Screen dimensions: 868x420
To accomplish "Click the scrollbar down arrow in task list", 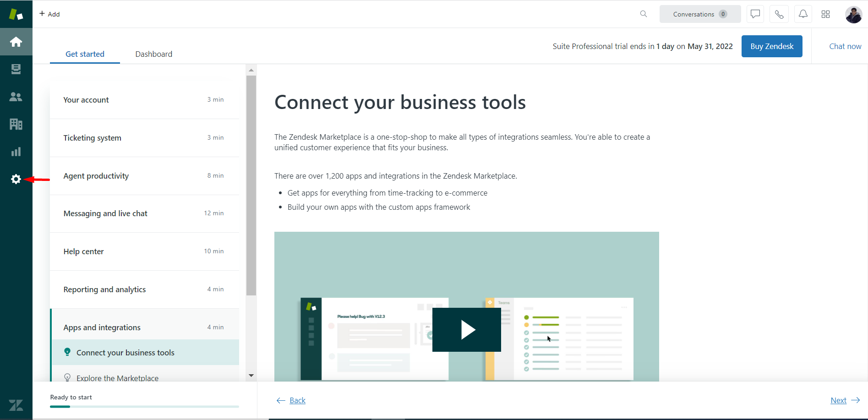I will [x=251, y=376].
